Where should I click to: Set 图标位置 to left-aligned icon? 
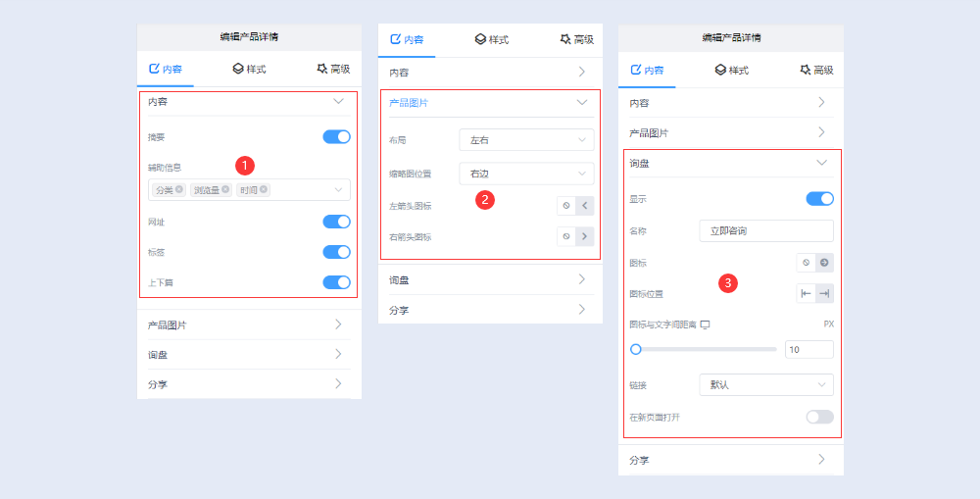806,293
